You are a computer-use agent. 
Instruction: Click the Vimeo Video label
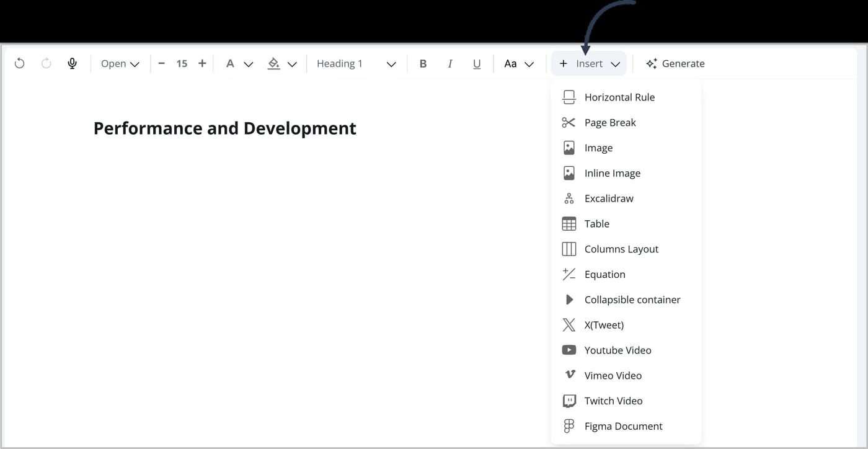click(x=613, y=375)
